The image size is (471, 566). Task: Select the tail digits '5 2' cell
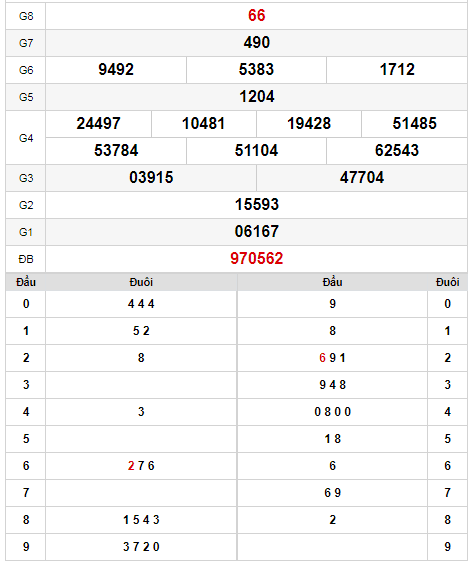pos(141,331)
